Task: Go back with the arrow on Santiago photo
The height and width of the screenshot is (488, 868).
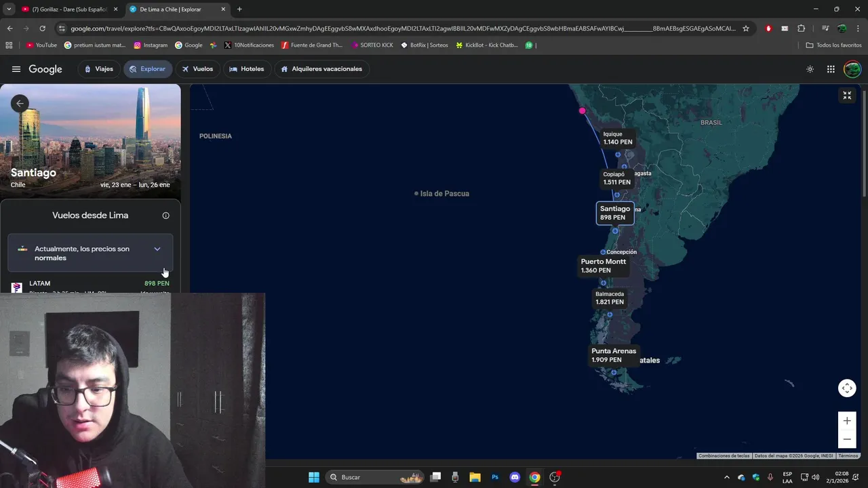Action: coord(20,103)
